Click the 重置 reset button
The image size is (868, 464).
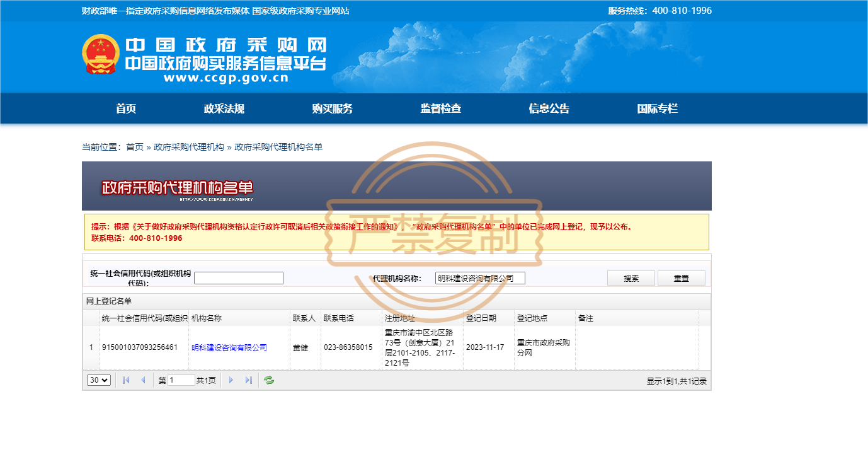pos(681,277)
